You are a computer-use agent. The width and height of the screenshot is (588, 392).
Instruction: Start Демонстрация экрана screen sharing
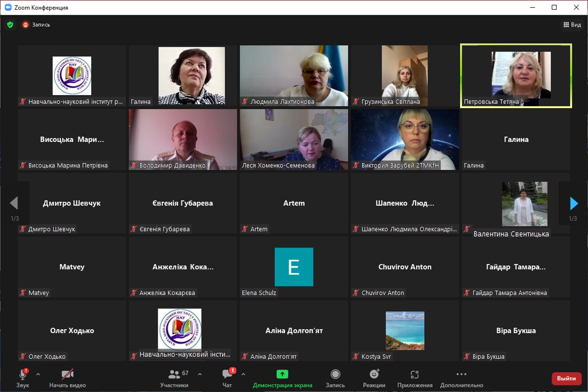tap(282, 378)
